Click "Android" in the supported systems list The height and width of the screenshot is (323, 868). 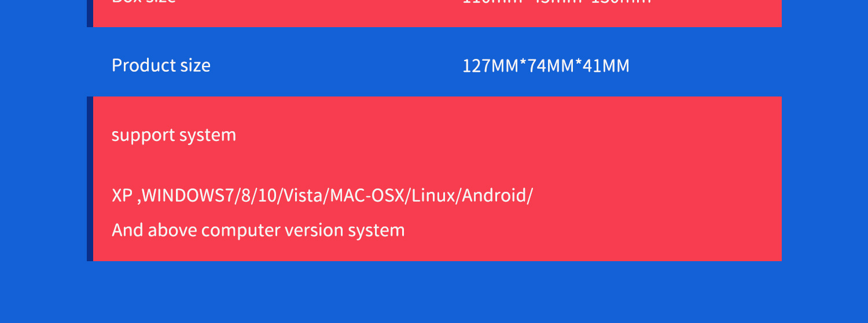(494, 196)
